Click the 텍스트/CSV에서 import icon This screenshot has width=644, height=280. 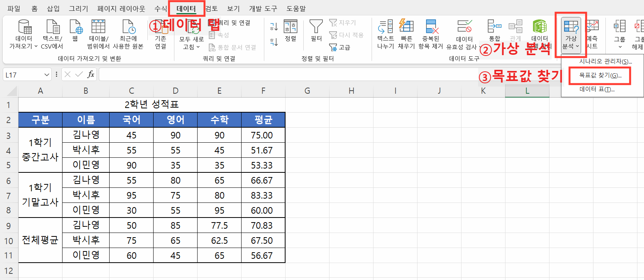coord(52,27)
